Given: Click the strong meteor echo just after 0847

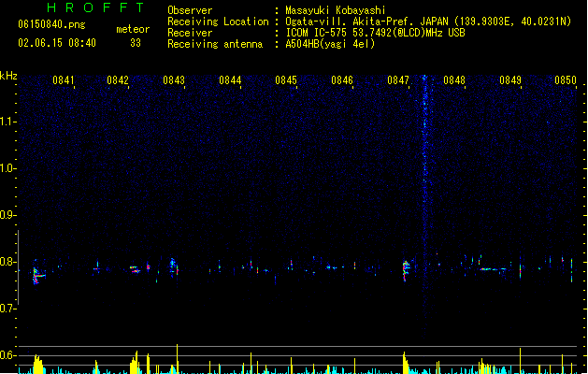Looking at the screenshot, I should pyautogui.click(x=406, y=270).
